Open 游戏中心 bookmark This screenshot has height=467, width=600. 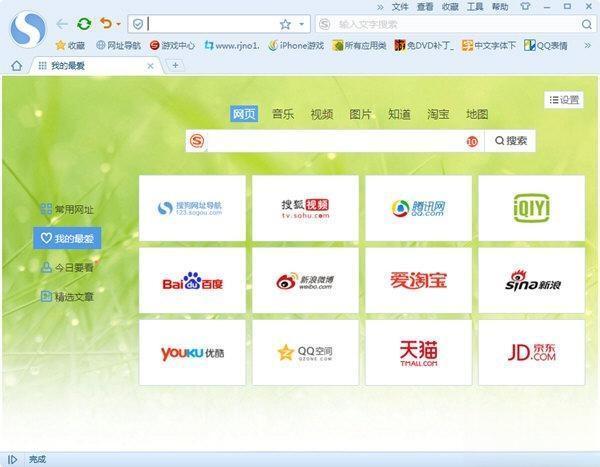tap(172, 46)
